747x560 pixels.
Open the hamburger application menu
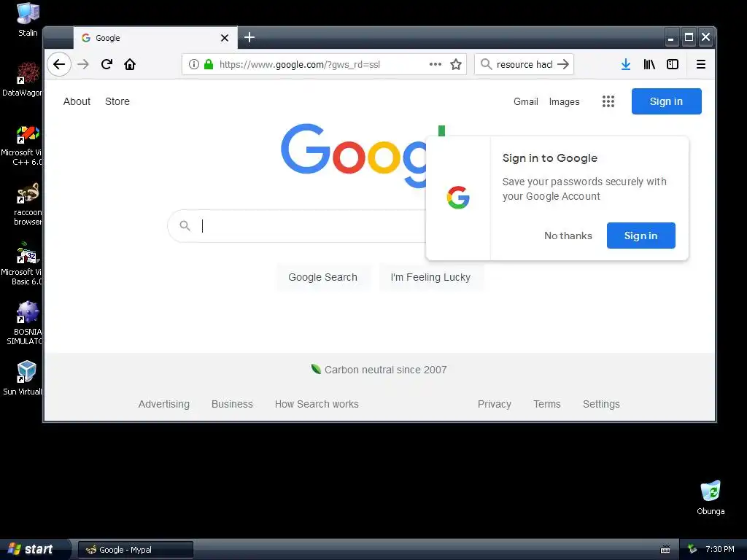pos(701,64)
